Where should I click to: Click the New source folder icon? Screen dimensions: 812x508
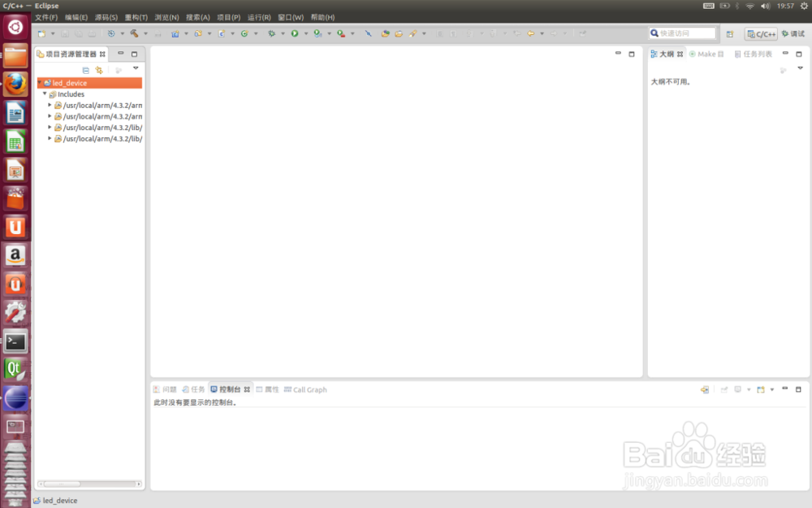pyautogui.click(x=198, y=33)
